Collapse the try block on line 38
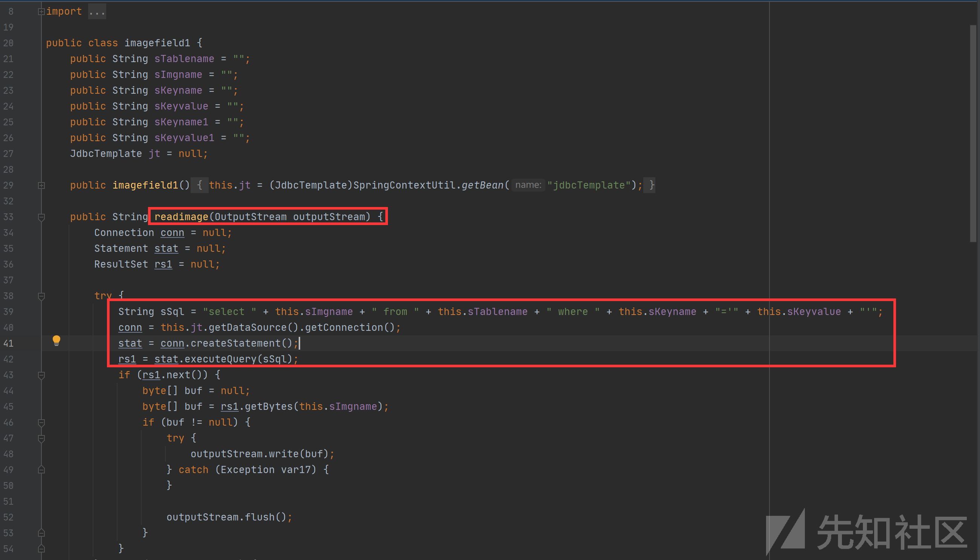 (41, 296)
